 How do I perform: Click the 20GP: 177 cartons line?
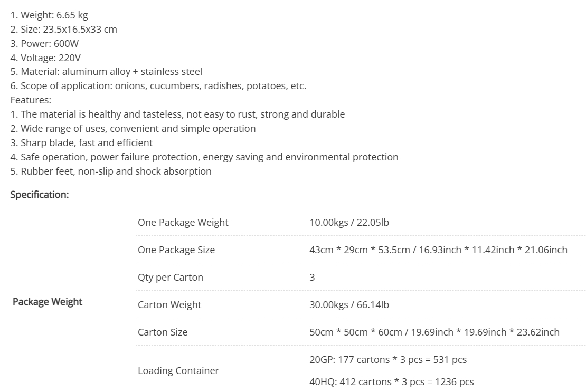tap(388, 359)
